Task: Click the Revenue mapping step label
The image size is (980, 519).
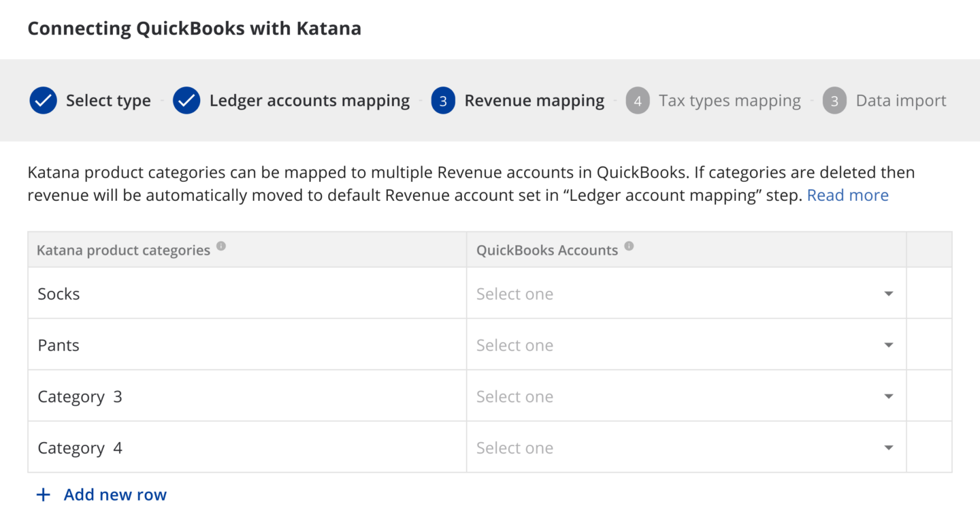Action: [534, 100]
